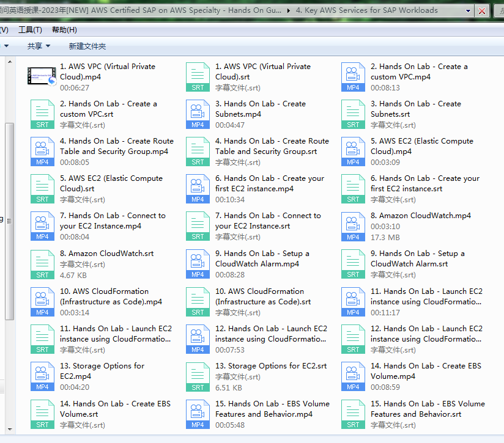504x443 pixels.
Task: Click SRT icon of 4. Create Route Table and Security Group.srt
Action: click(x=198, y=152)
